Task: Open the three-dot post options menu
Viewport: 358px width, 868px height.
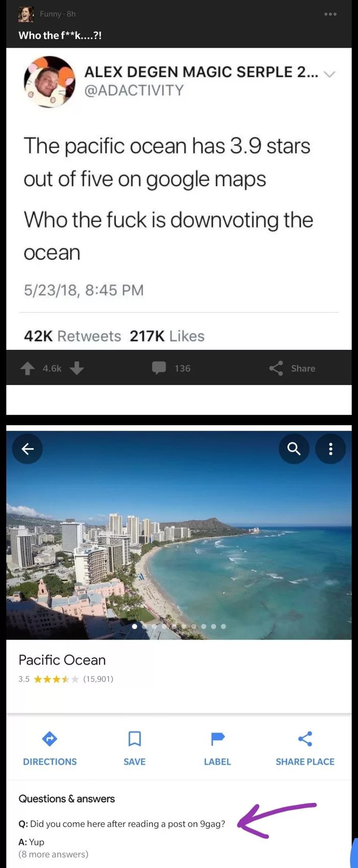Action: (330, 14)
